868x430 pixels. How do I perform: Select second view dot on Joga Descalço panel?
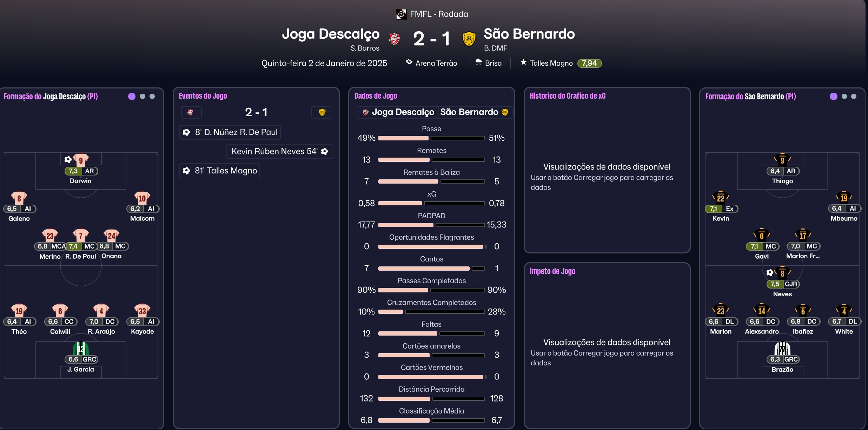[x=142, y=96]
